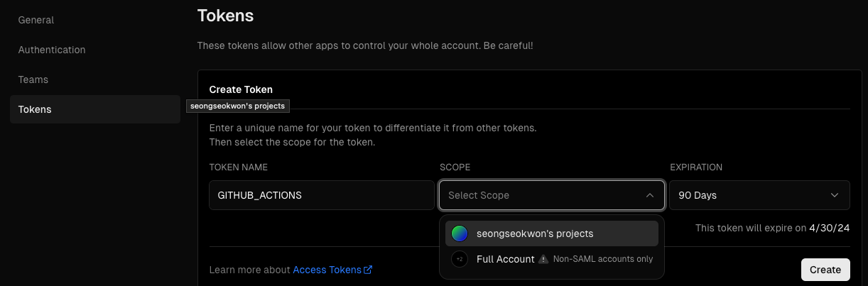Collapse scope list using the up chevron
The height and width of the screenshot is (286, 868).
click(650, 195)
